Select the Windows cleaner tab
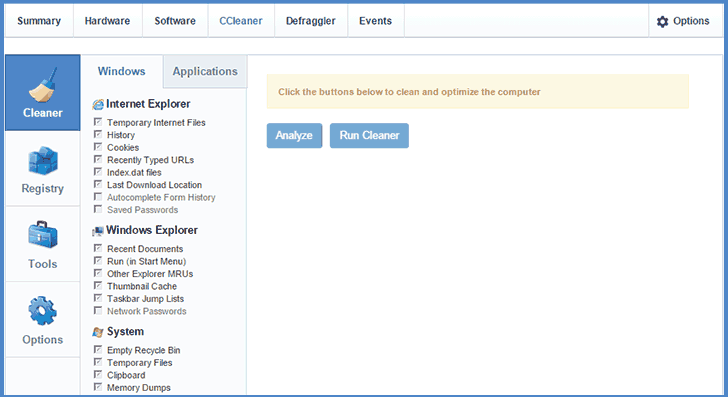This screenshot has height=397, width=728. [x=122, y=71]
